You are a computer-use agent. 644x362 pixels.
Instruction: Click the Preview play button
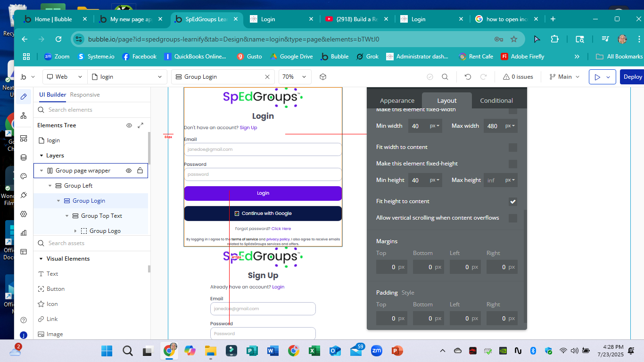pyautogui.click(x=597, y=77)
